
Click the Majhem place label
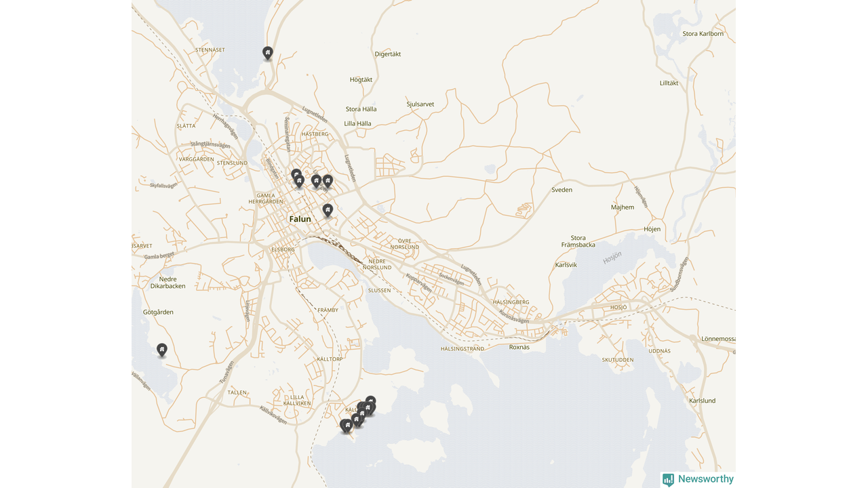click(623, 207)
